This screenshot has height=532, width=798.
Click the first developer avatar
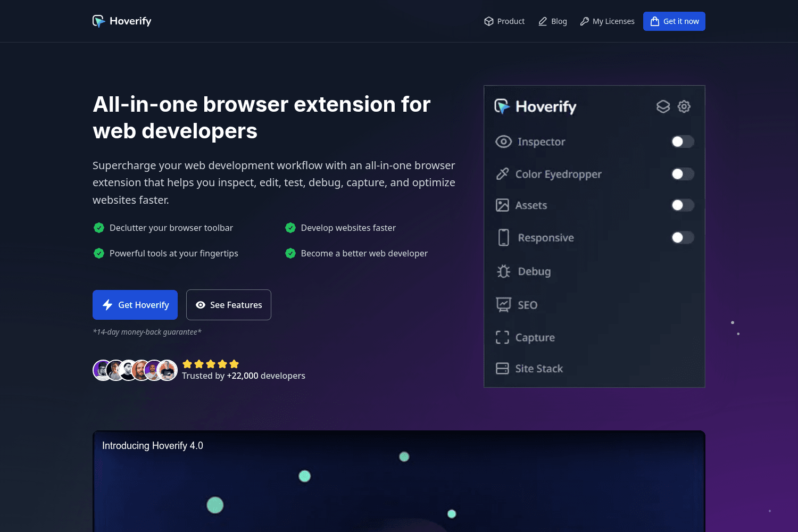coord(101,370)
